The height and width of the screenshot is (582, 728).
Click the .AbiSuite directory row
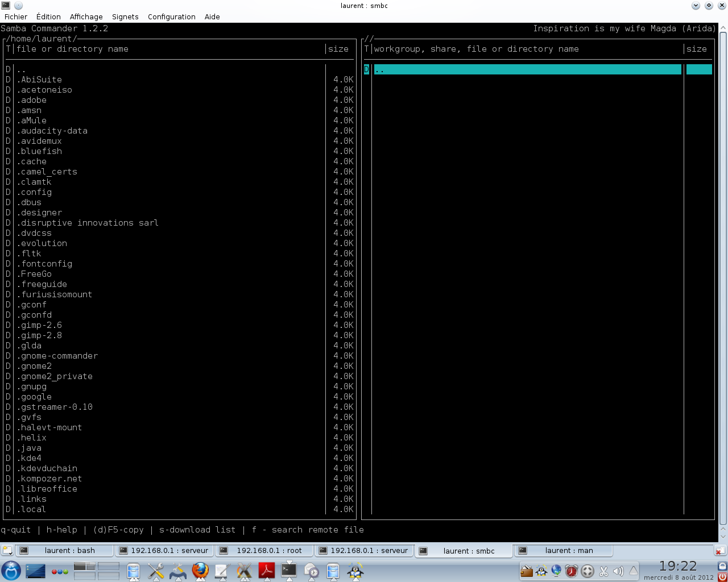click(x=180, y=80)
